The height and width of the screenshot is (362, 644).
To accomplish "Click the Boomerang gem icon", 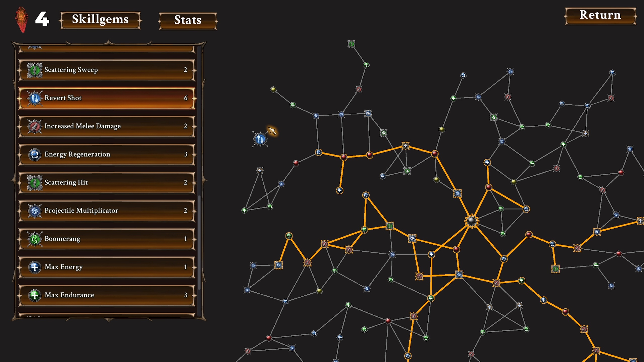I will tap(35, 239).
